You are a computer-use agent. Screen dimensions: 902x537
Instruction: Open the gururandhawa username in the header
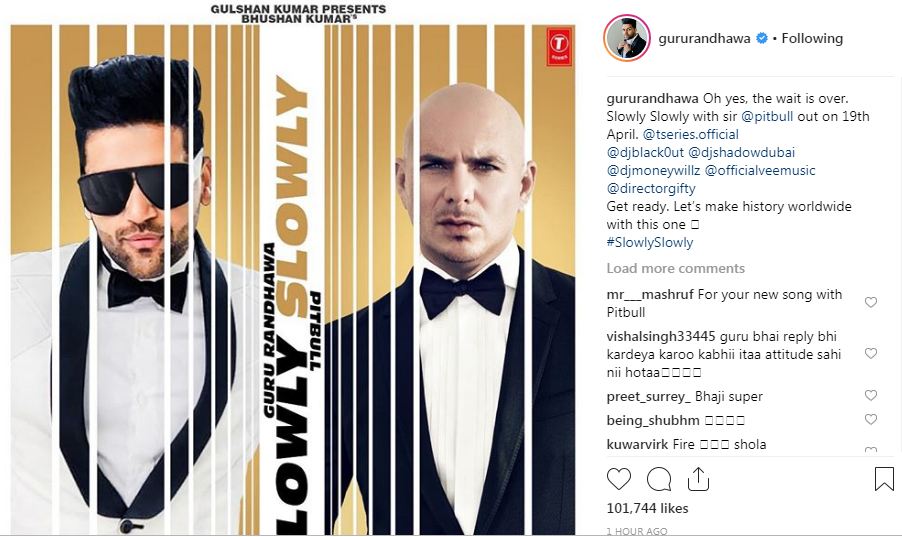pyautogui.click(x=704, y=39)
